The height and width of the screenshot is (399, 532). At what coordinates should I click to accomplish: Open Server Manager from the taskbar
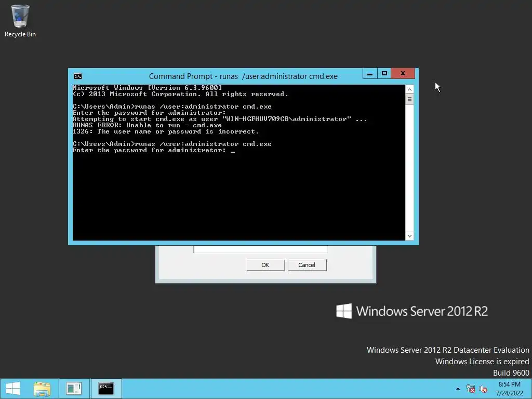click(74, 389)
